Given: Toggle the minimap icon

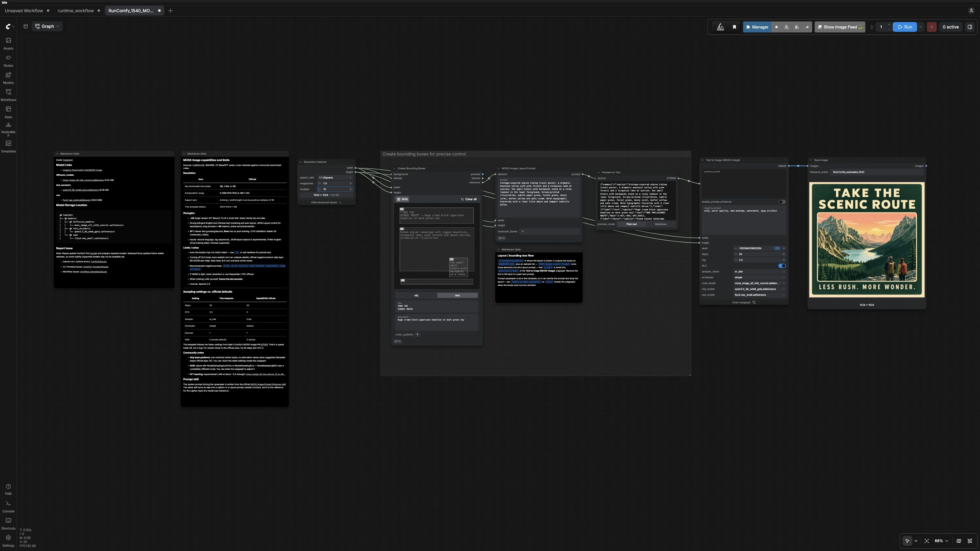Looking at the screenshot, I should pos(959,541).
